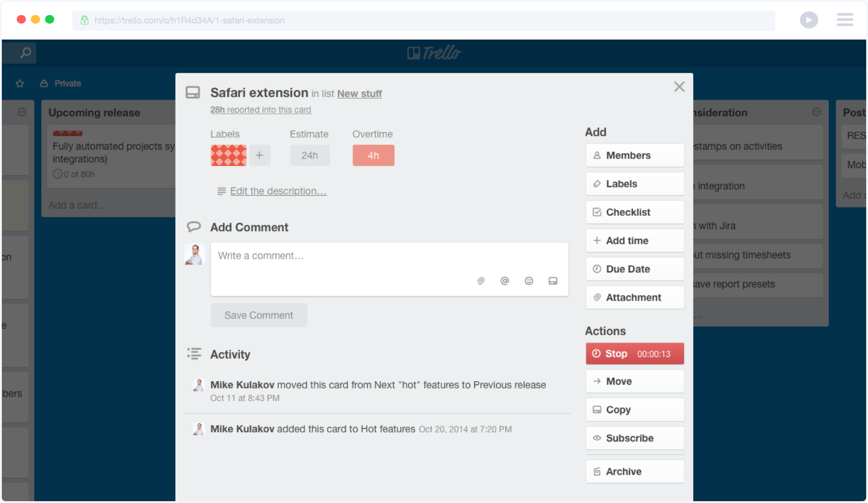Stop the running timer
This screenshot has width=868, height=503.
pyautogui.click(x=635, y=354)
